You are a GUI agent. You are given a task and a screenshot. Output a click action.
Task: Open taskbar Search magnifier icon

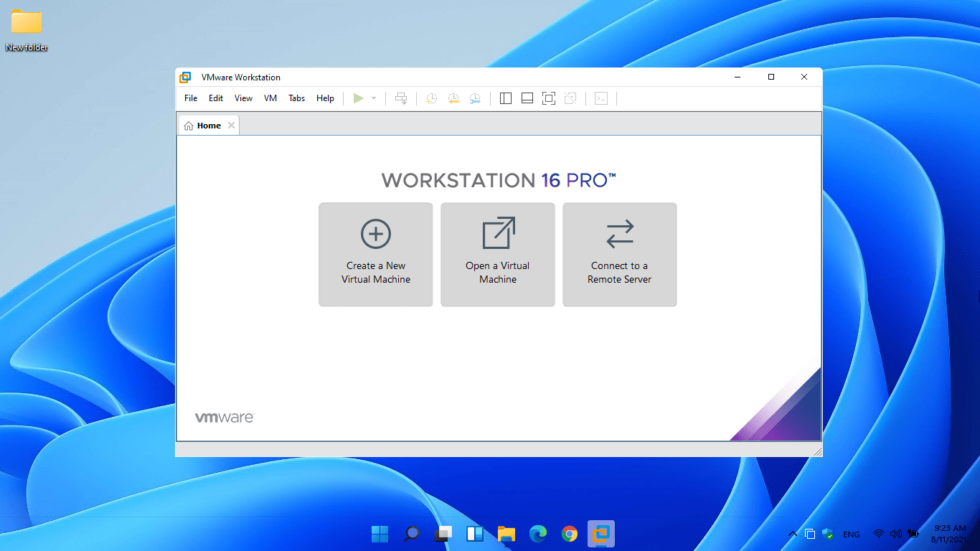[x=412, y=534]
